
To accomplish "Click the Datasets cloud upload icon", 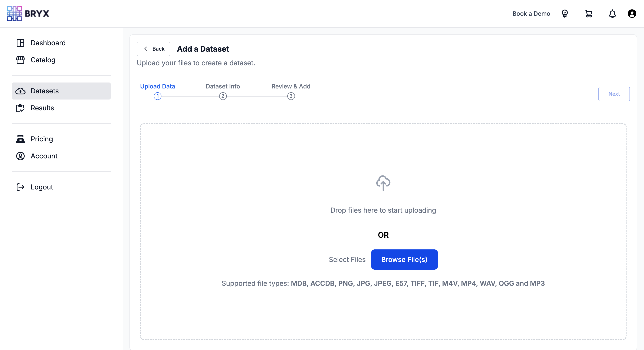I will coord(21,91).
